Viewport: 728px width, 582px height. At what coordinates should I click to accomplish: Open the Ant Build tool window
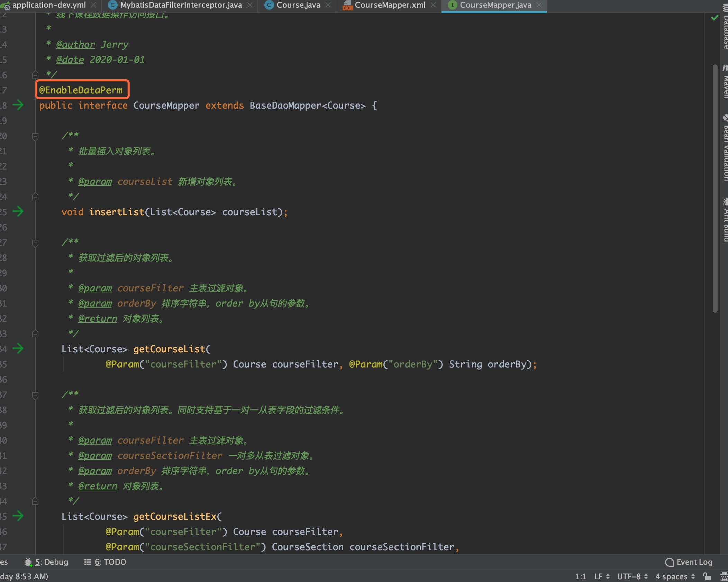[x=725, y=220]
